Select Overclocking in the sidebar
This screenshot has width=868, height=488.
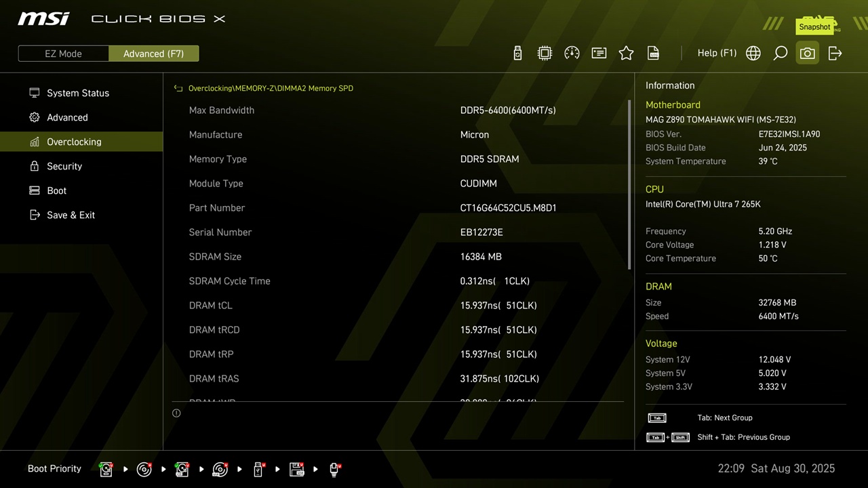81,142
